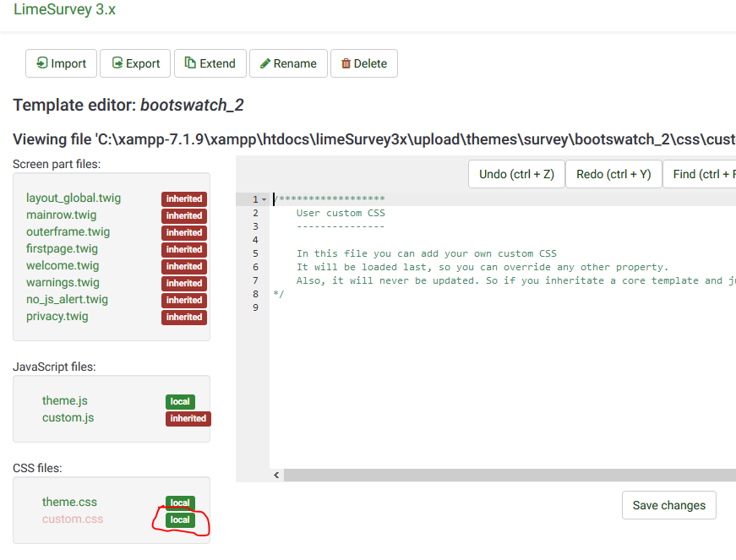Click the Extend copy icon button
736x560 pixels.
pos(210,63)
